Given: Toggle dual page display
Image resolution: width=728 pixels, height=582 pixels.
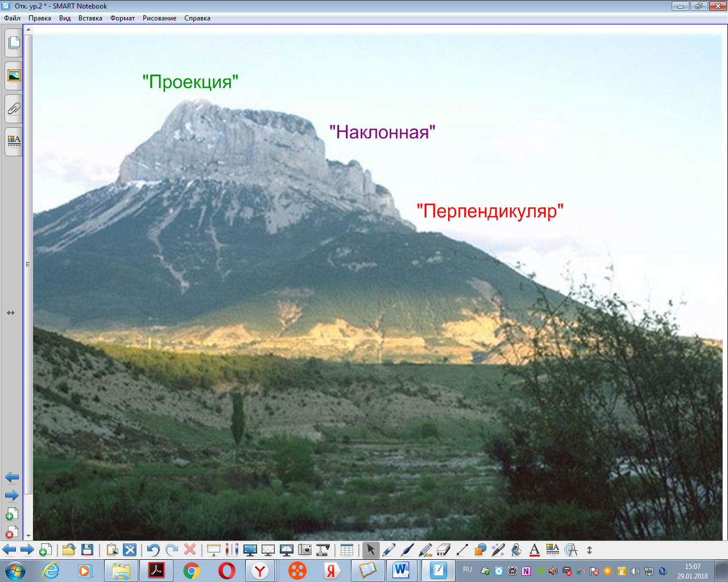Looking at the screenshot, I should pyautogui.click(x=287, y=550).
